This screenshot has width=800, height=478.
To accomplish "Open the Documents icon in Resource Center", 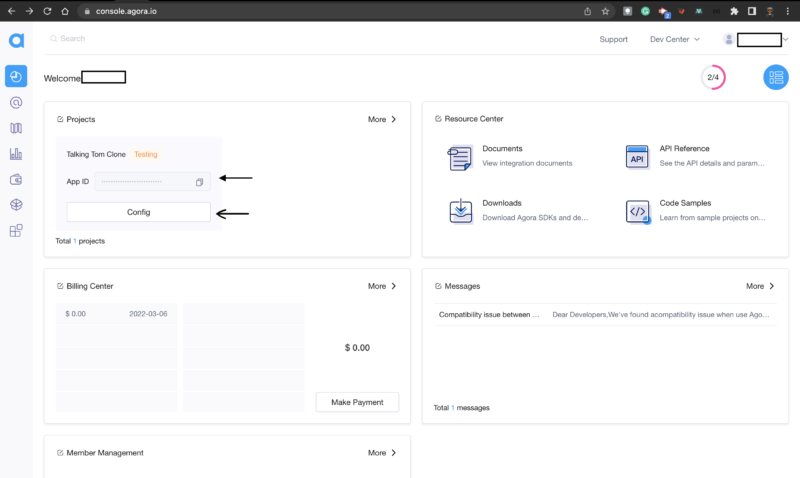I will point(460,157).
